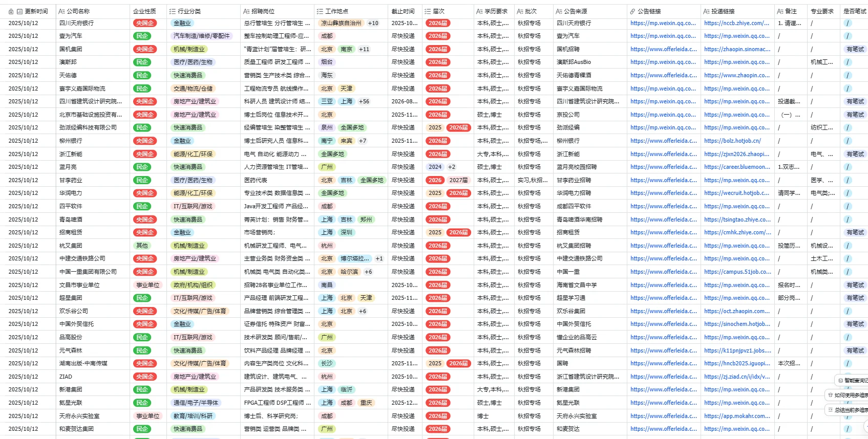Image resolution: width=868 pixels, height=439 pixels.
Task: Click the 长沙 location tag
Action: tap(327, 363)
